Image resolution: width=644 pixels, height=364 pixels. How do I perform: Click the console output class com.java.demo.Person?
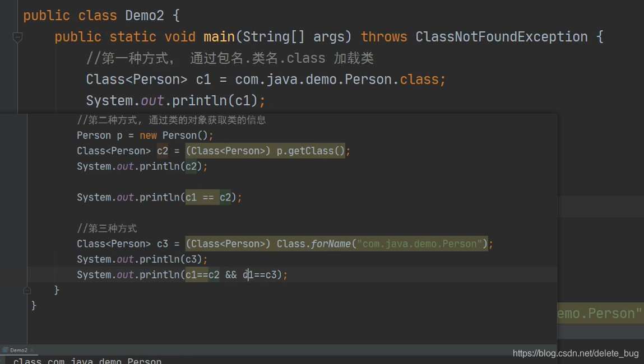tap(87, 361)
